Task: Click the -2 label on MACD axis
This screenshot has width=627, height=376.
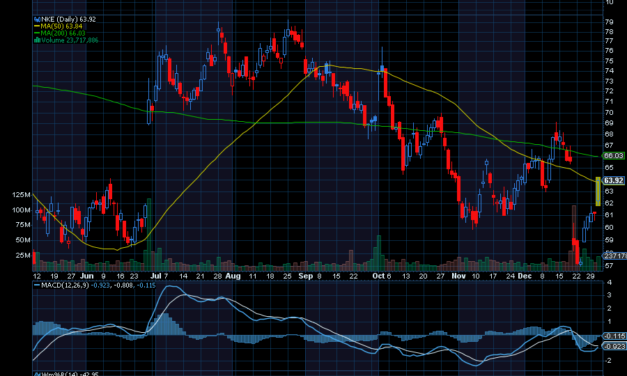Action: pos(608,360)
